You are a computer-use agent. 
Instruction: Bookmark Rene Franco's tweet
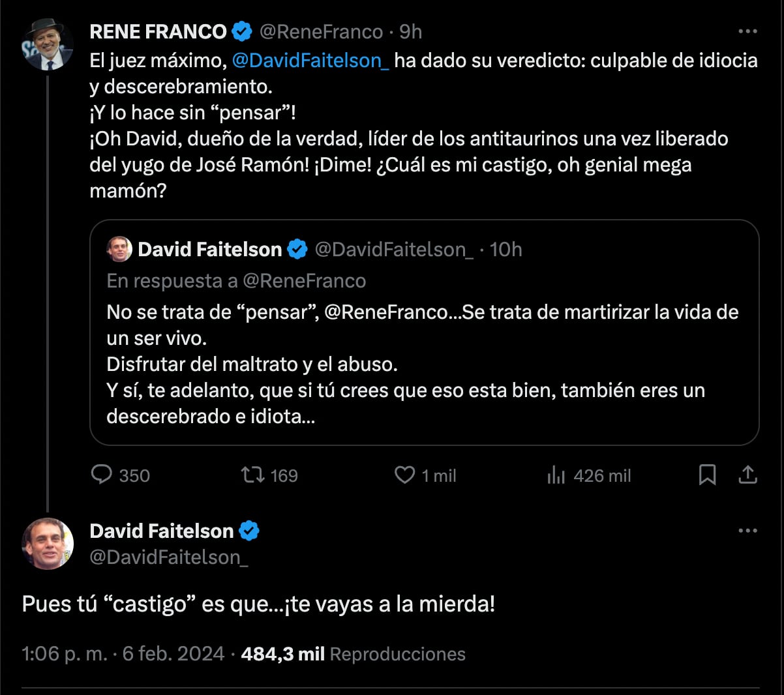point(707,475)
